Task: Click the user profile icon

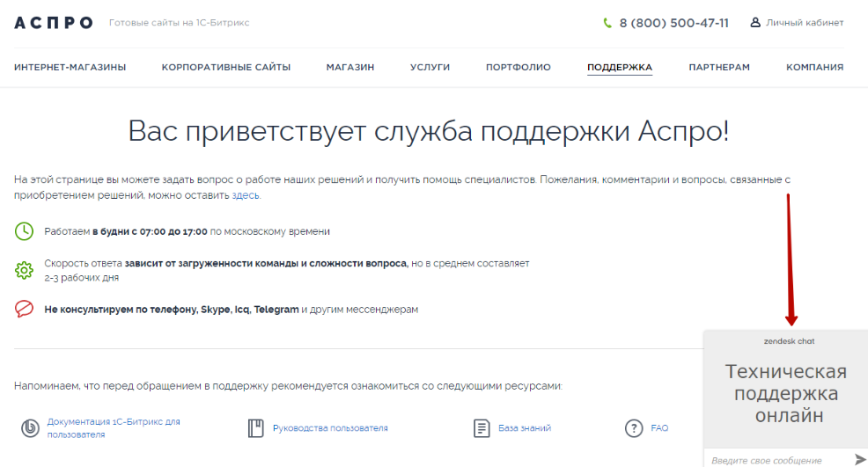Action: [x=755, y=23]
